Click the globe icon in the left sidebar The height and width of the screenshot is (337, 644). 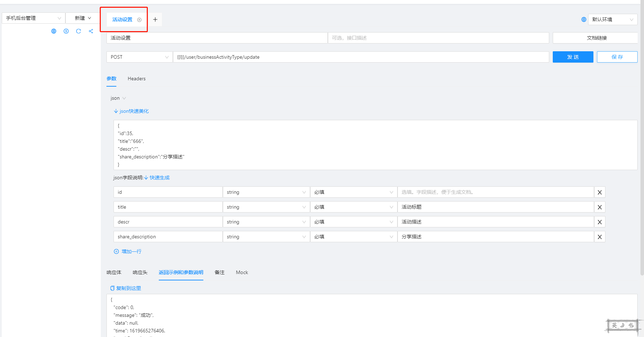tap(54, 31)
